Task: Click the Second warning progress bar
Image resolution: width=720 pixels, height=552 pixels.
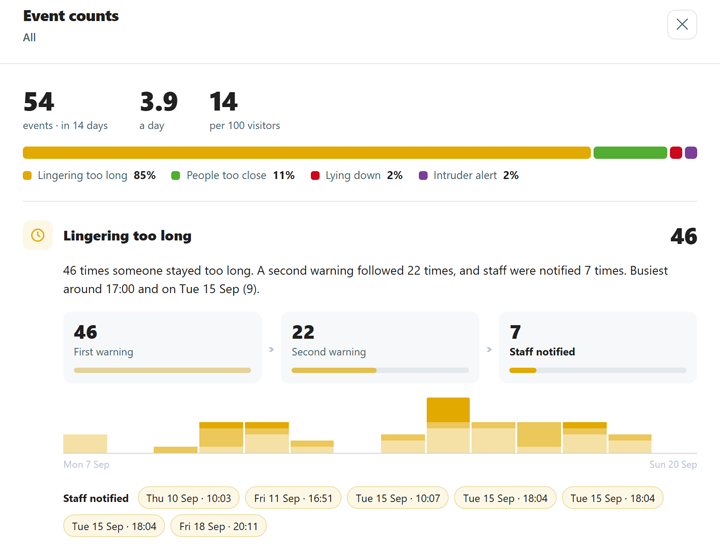Action: 380,370
